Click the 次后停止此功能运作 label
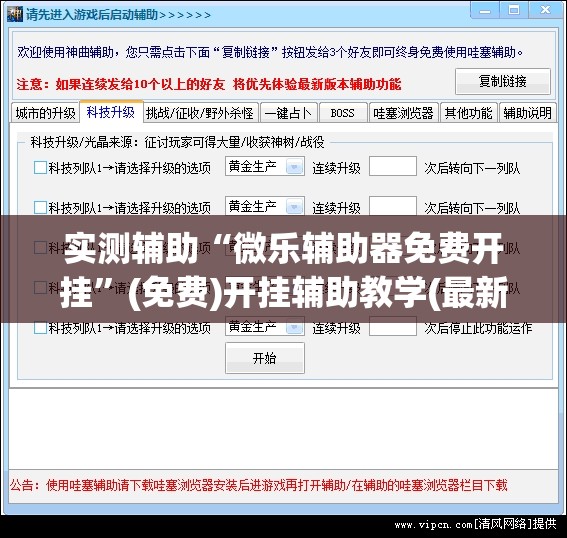Image resolution: width=567 pixels, height=538 pixels. pyautogui.click(x=478, y=328)
